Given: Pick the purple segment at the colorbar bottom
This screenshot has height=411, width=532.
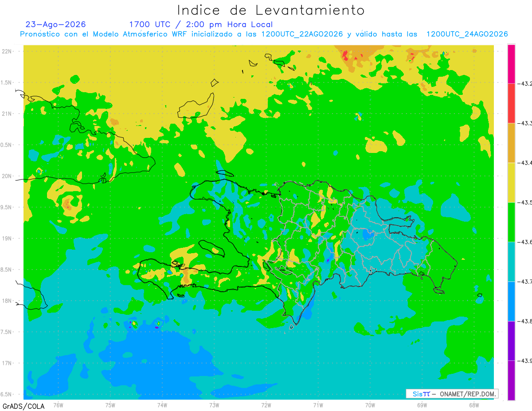Looking at the screenshot, I should tap(511, 380).
